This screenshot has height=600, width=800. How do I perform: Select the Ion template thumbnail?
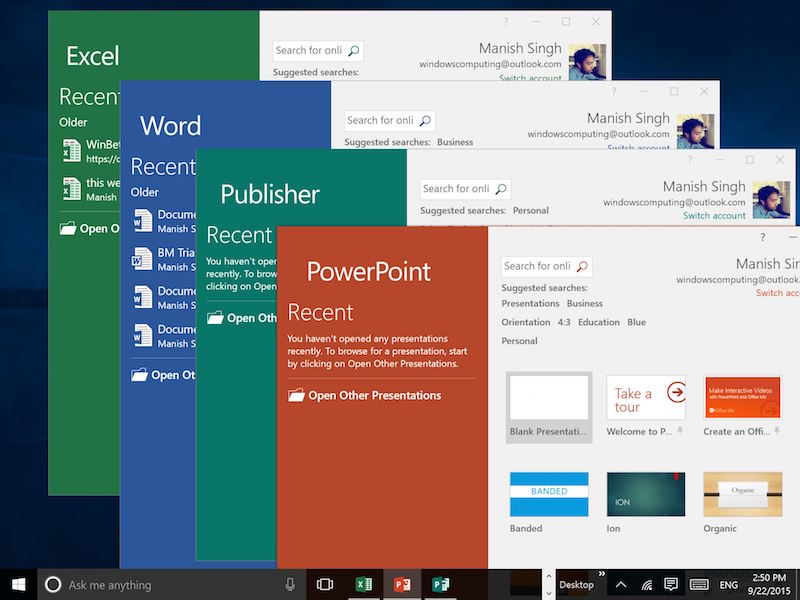click(644, 493)
